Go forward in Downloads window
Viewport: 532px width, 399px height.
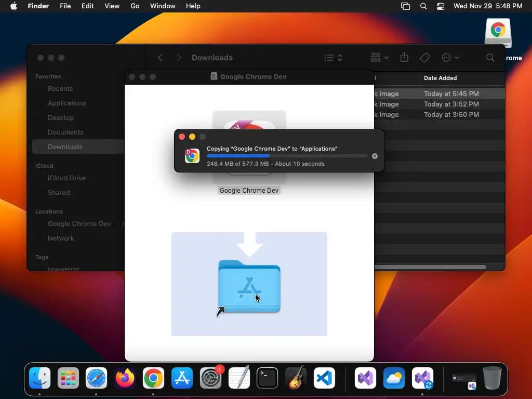click(179, 58)
